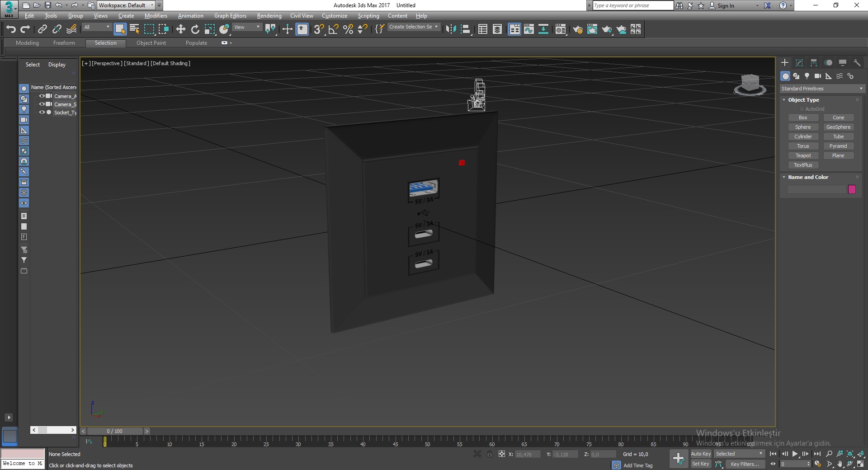Click the Set Key button
This screenshot has width=868, height=470.
[701, 464]
